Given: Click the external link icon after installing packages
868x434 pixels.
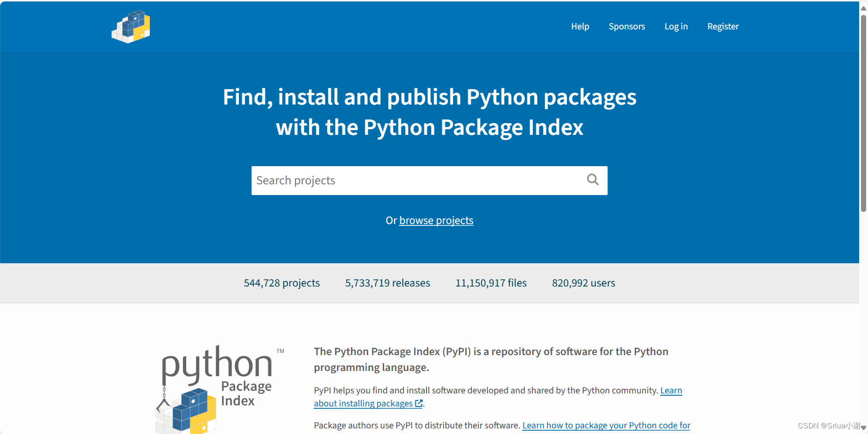Looking at the screenshot, I should click(x=419, y=403).
